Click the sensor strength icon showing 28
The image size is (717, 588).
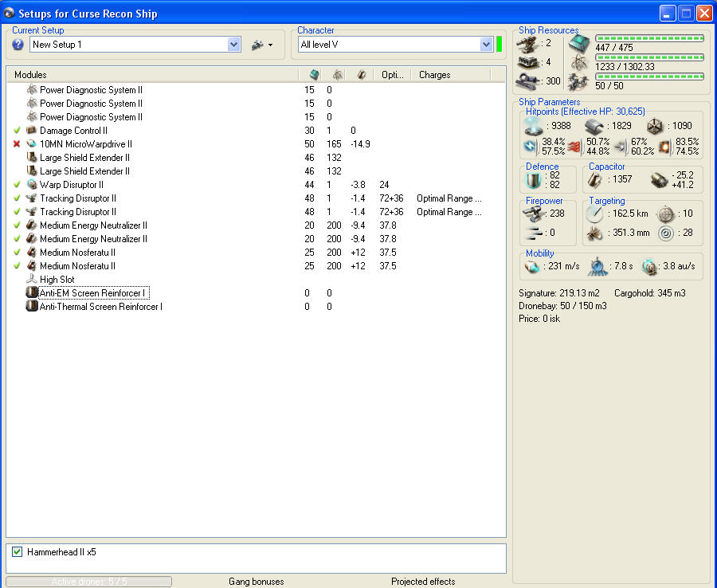(666, 233)
